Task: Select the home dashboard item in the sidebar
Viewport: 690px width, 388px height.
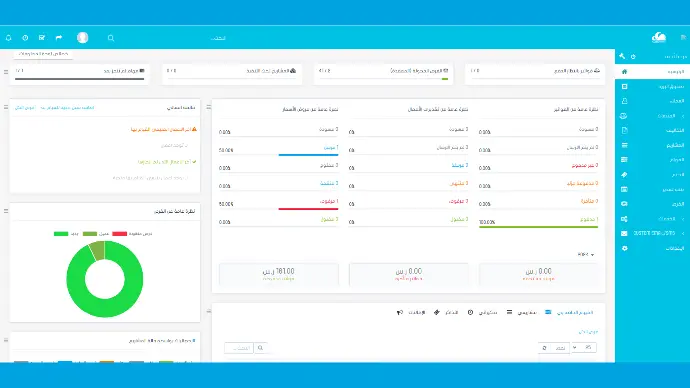Action: pos(652,71)
